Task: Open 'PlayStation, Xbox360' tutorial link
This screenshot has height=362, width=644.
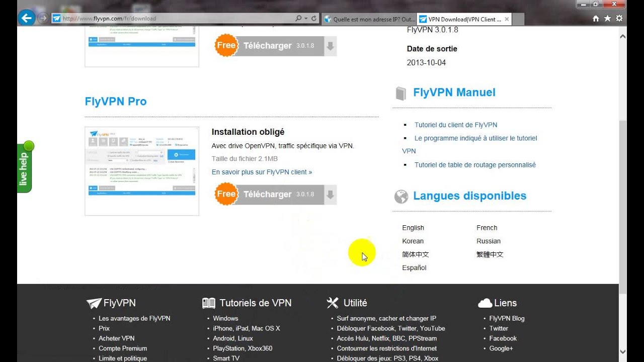Action: tap(243, 348)
